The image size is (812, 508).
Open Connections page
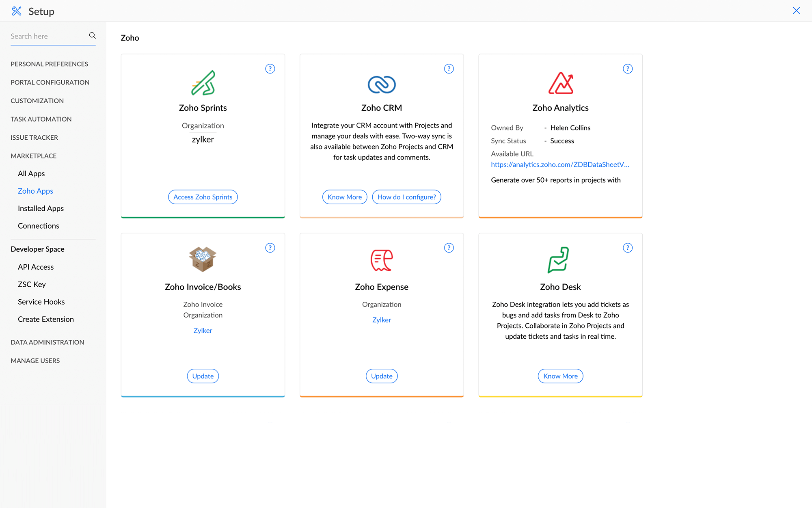click(38, 226)
